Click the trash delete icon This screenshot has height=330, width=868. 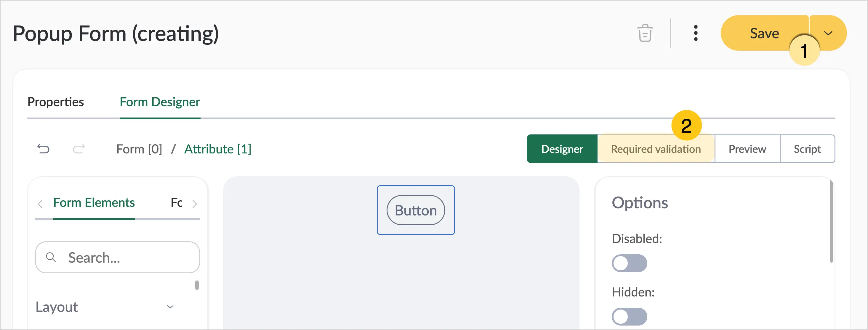tap(645, 33)
